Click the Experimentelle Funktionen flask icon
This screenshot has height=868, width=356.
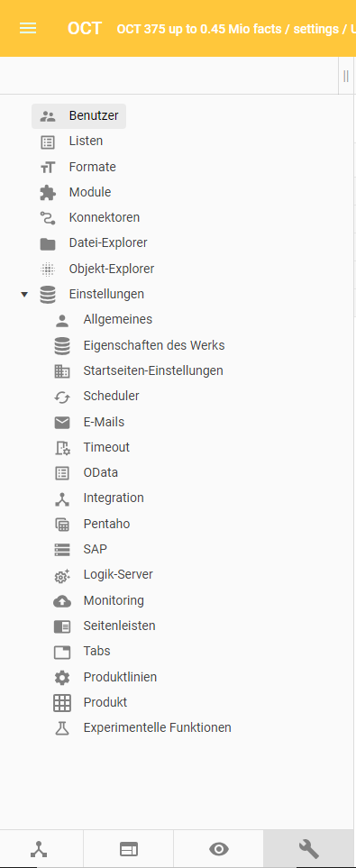coord(62,728)
